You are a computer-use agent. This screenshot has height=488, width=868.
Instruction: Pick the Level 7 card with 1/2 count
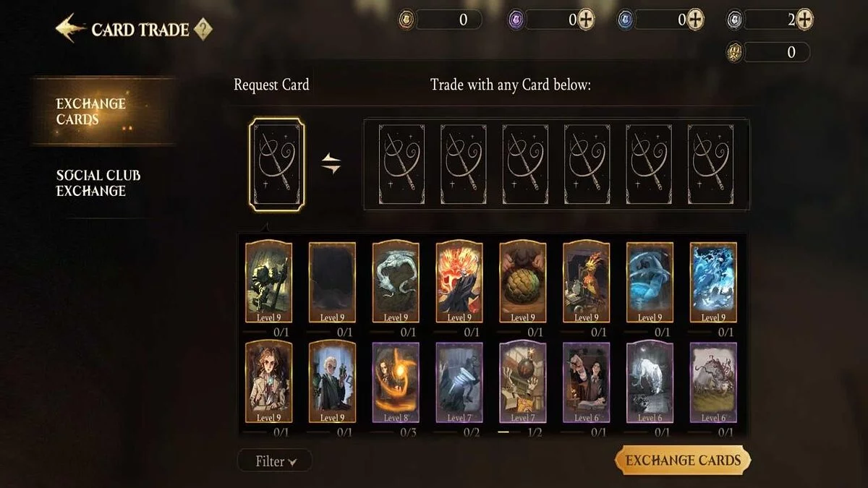[x=523, y=382]
